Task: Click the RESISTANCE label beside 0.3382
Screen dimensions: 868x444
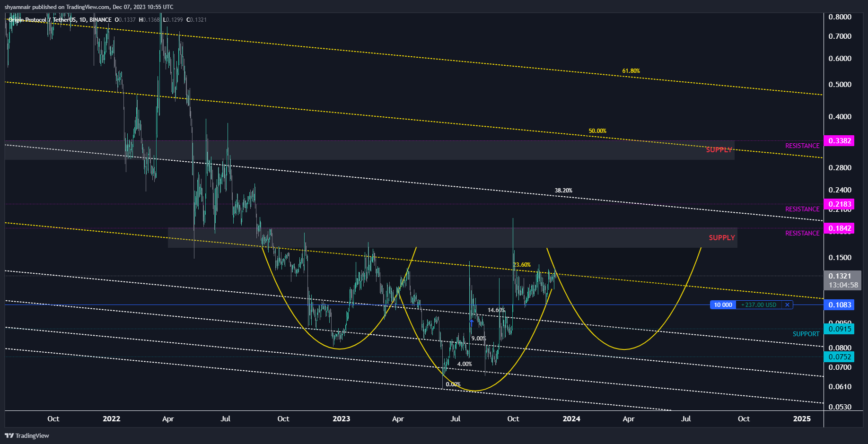Action: [x=802, y=146]
